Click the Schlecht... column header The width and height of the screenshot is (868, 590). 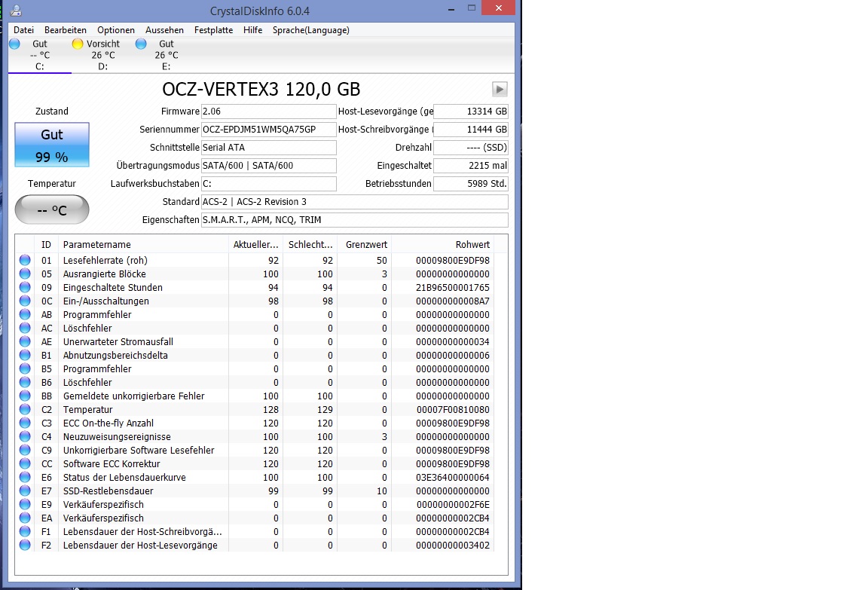click(310, 245)
